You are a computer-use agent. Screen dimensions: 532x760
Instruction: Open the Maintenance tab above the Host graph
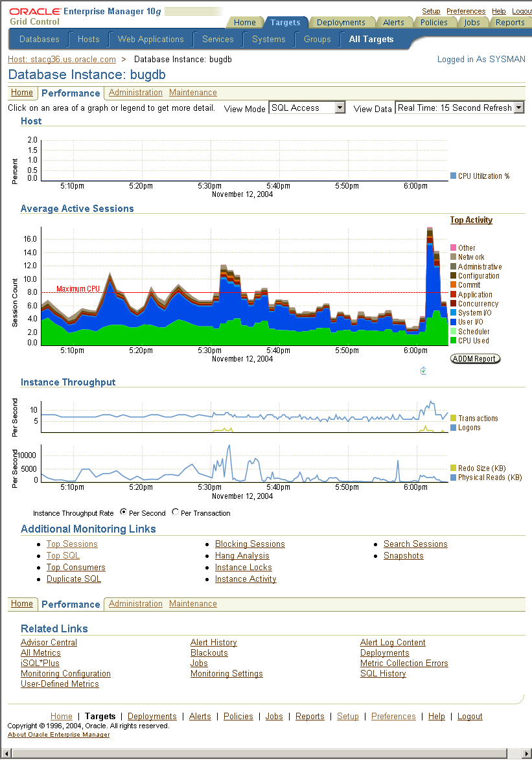tap(193, 93)
